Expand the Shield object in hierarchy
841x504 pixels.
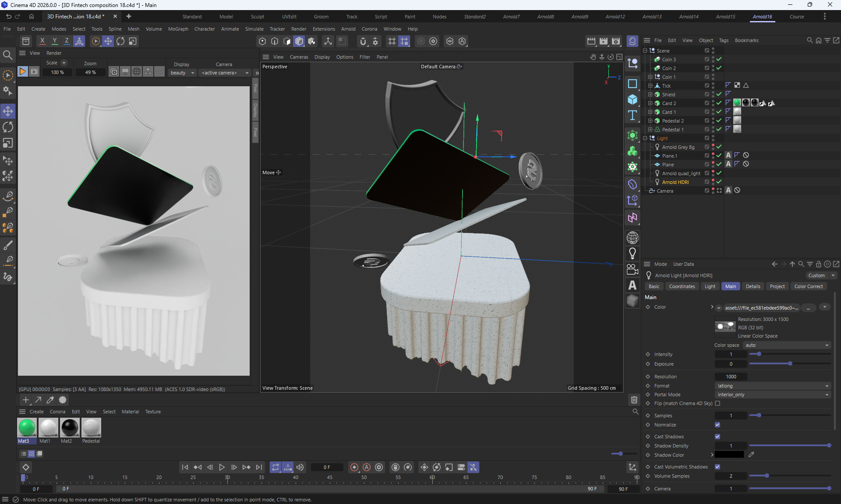[x=650, y=95]
